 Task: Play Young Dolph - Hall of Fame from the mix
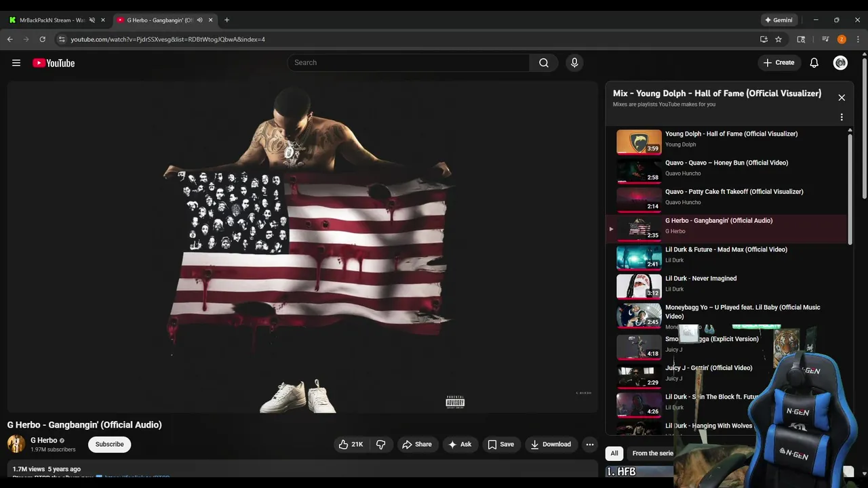click(731, 134)
